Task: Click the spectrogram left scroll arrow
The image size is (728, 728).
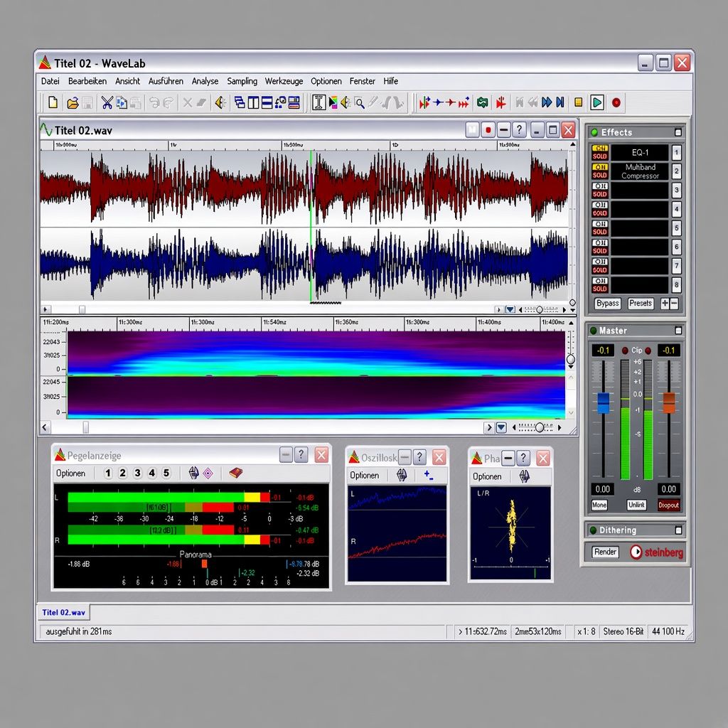Action: [x=45, y=427]
